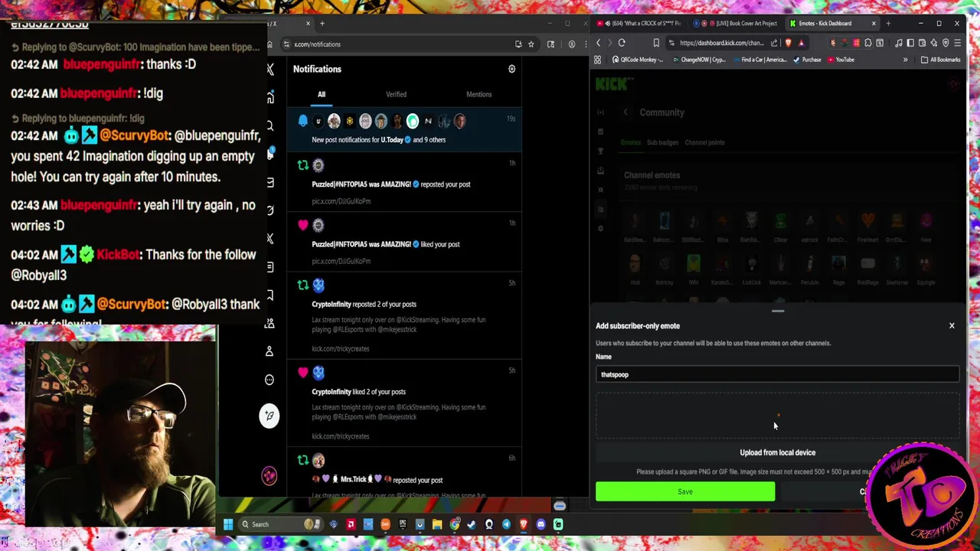Toggle Brave sidebar panel icon

click(x=910, y=43)
